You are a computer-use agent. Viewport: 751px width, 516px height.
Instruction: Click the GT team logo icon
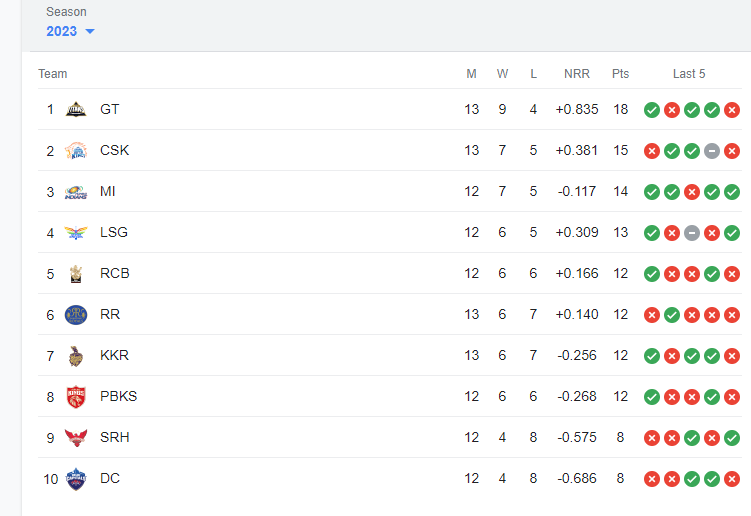point(76,109)
